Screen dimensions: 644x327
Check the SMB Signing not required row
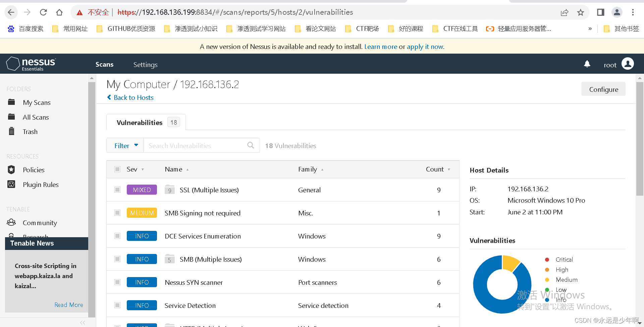pos(117,213)
